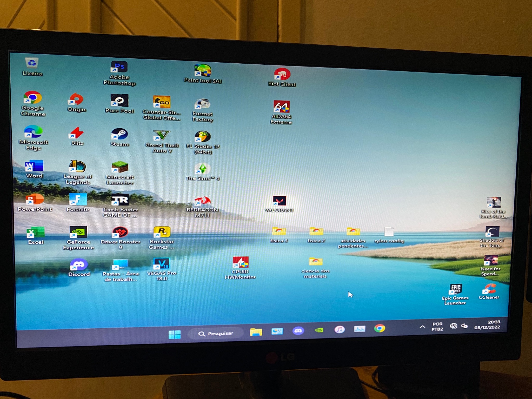This screenshot has height=399, width=532.
Task: Open Tomb Raider GAME OF... shortcut
Action: [x=120, y=205]
